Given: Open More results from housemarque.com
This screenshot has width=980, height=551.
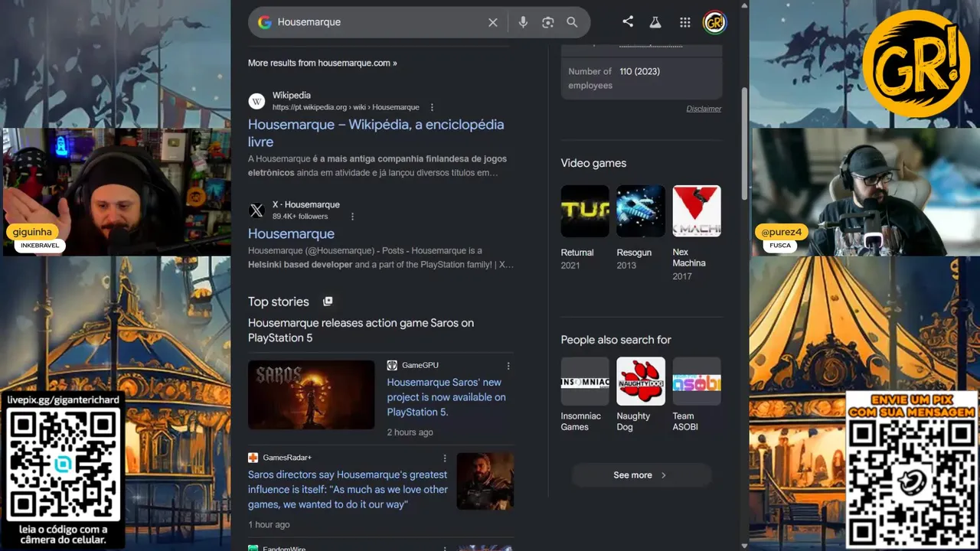Looking at the screenshot, I should [322, 63].
